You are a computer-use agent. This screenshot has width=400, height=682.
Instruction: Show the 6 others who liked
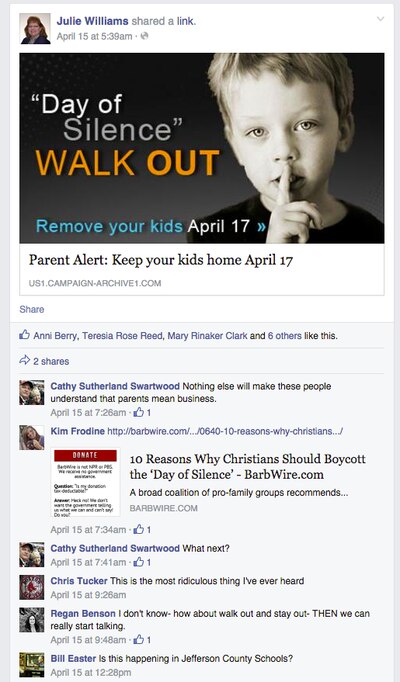coord(285,336)
